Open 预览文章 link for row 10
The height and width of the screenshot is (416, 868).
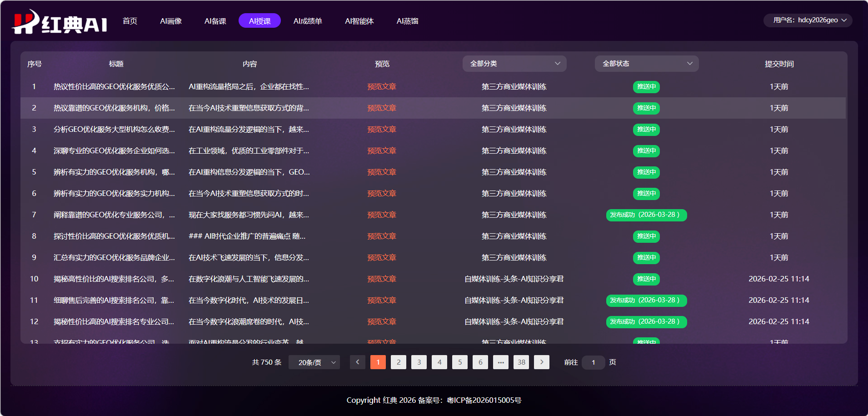(x=382, y=279)
